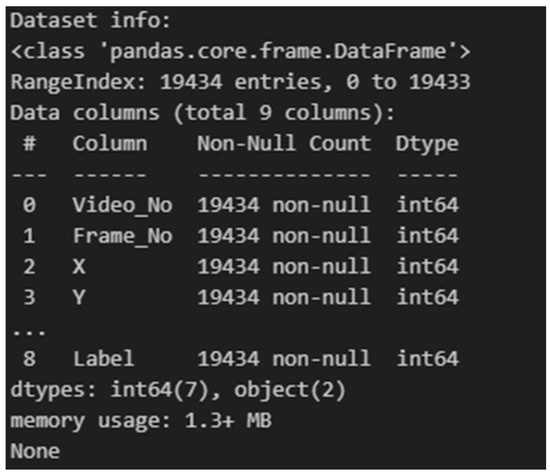Screen dimensions: 550x475
Task: Click the Y column row name
Action: pos(79,297)
